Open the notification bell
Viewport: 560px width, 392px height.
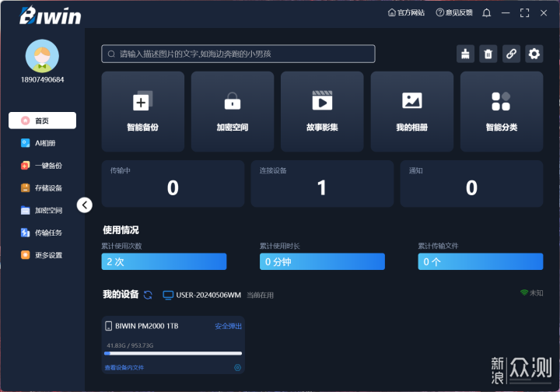click(486, 13)
